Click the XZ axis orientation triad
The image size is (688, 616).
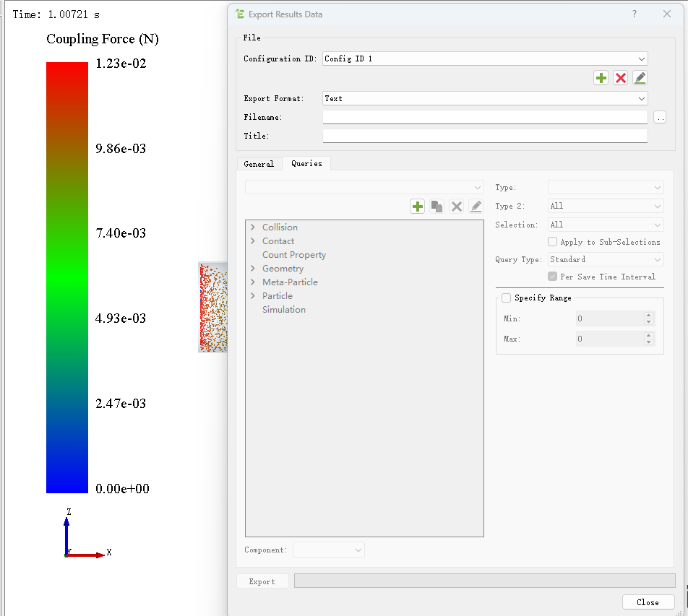(87, 534)
